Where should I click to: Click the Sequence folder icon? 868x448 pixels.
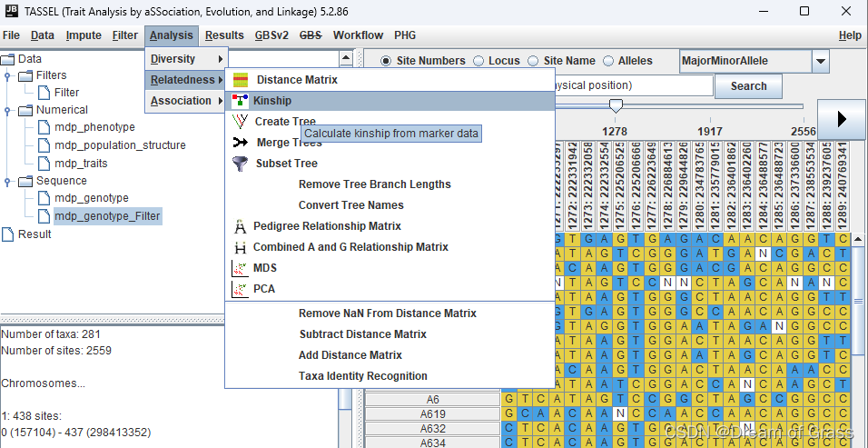coord(25,181)
